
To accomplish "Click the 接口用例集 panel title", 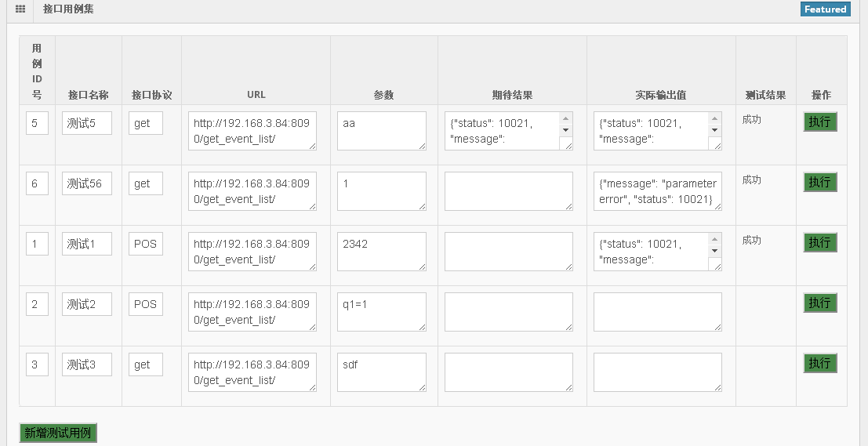I will click(68, 9).
